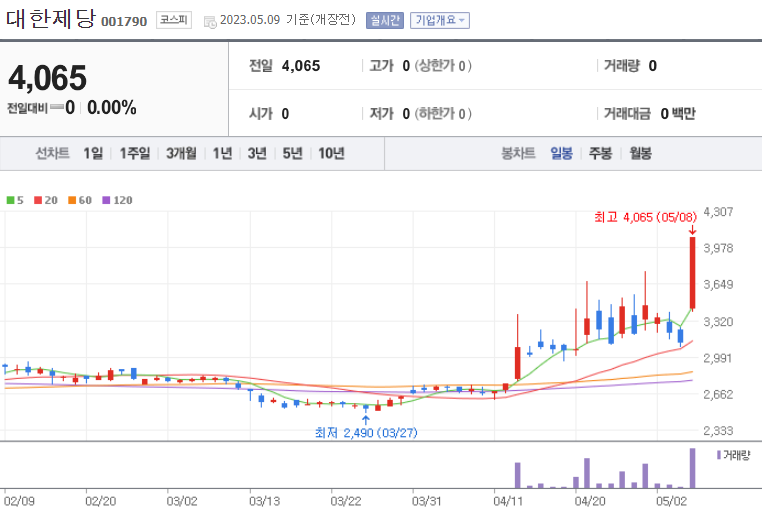Click the 저가 0 (하한가 0) value

click(x=420, y=114)
